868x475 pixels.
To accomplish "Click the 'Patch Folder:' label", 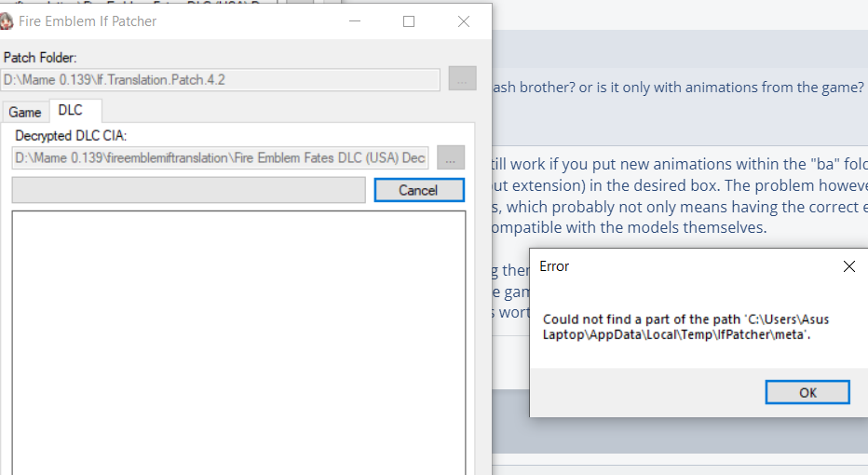I will click(40, 58).
